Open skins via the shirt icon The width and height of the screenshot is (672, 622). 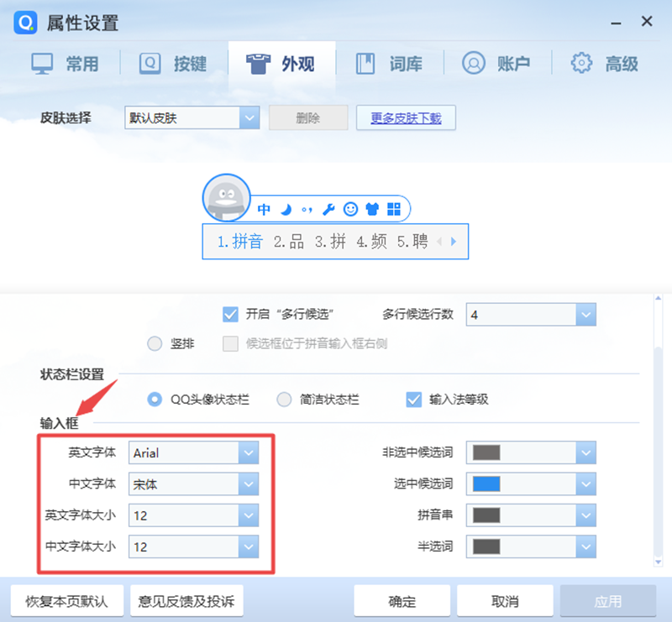[x=373, y=207]
